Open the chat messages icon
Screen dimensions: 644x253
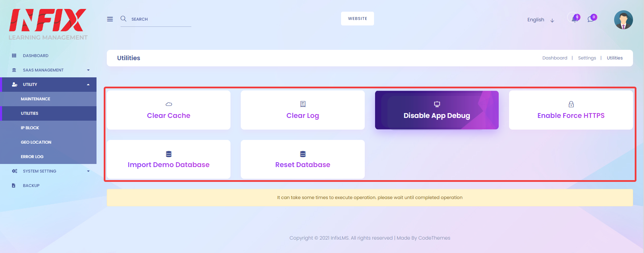pyautogui.click(x=591, y=19)
